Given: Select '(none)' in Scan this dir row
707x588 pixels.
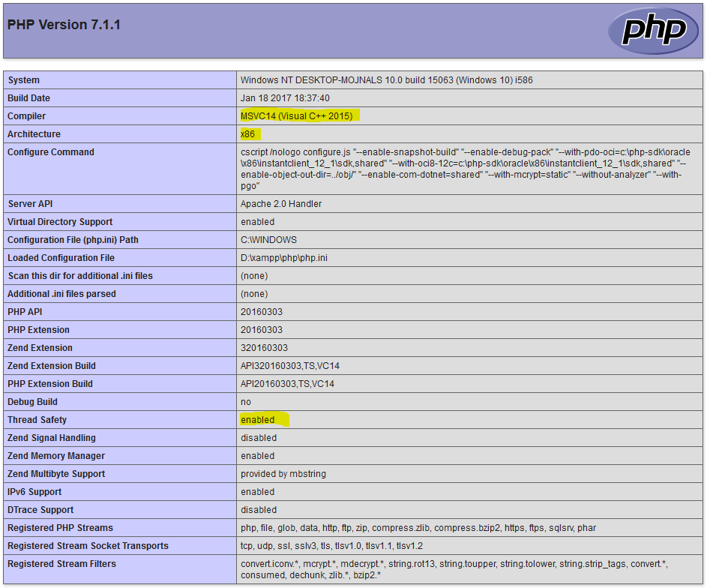Looking at the screenshot, I should click(x=254, y=276).
